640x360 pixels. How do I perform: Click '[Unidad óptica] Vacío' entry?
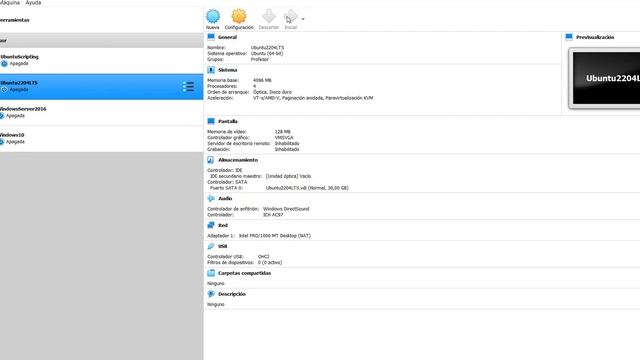coord(288,176)
